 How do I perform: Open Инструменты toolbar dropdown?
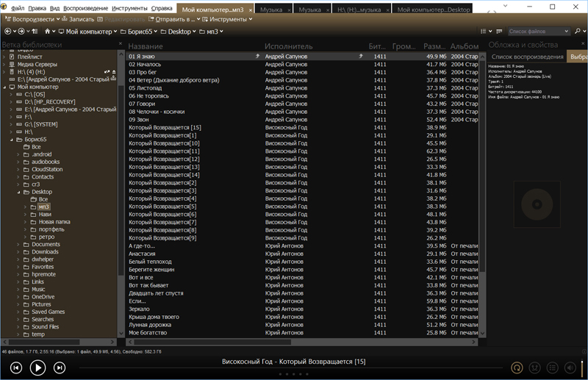[x=227, y=19]
